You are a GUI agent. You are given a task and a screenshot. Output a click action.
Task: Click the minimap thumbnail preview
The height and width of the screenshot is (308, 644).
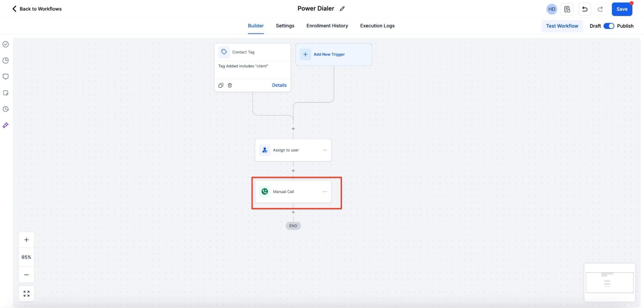[609, 283]
